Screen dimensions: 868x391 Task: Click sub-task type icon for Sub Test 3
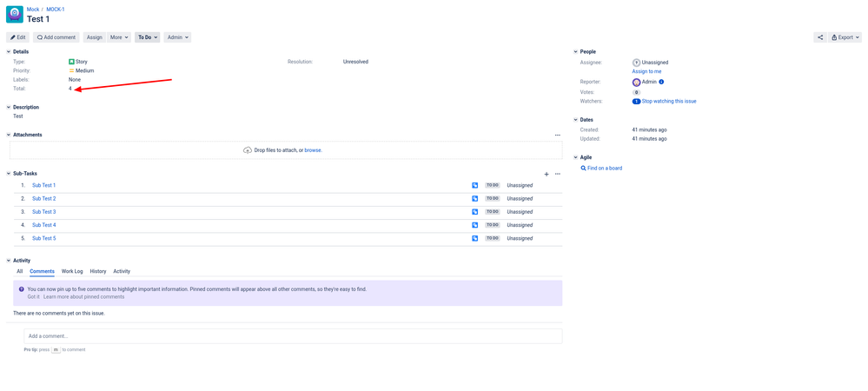point(475,212)
